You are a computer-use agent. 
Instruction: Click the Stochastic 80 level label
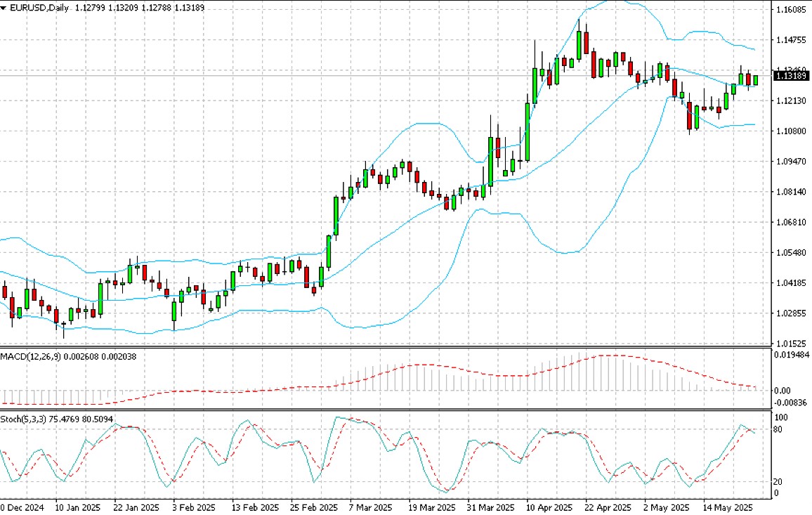[778, 429]
